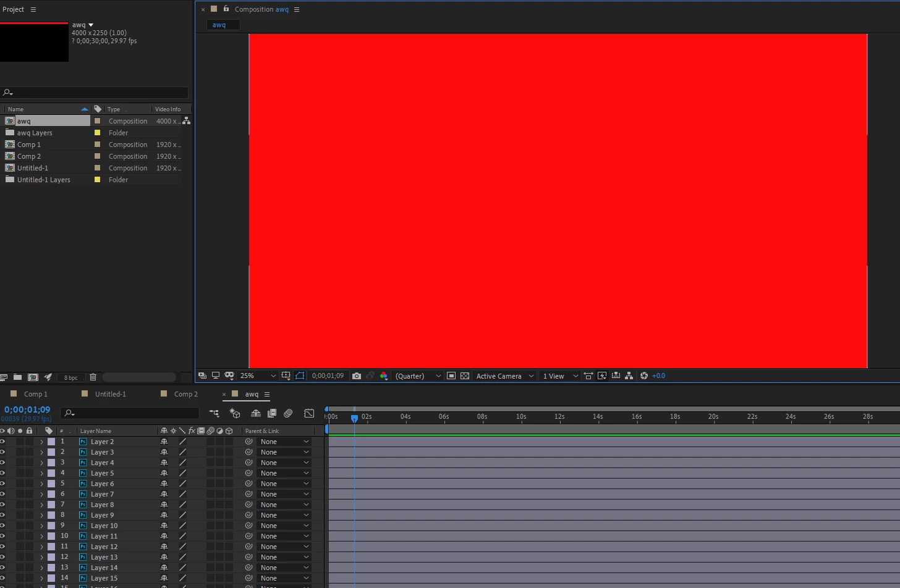
Task: Click the Project panel search field
Action: coord(94,93)
